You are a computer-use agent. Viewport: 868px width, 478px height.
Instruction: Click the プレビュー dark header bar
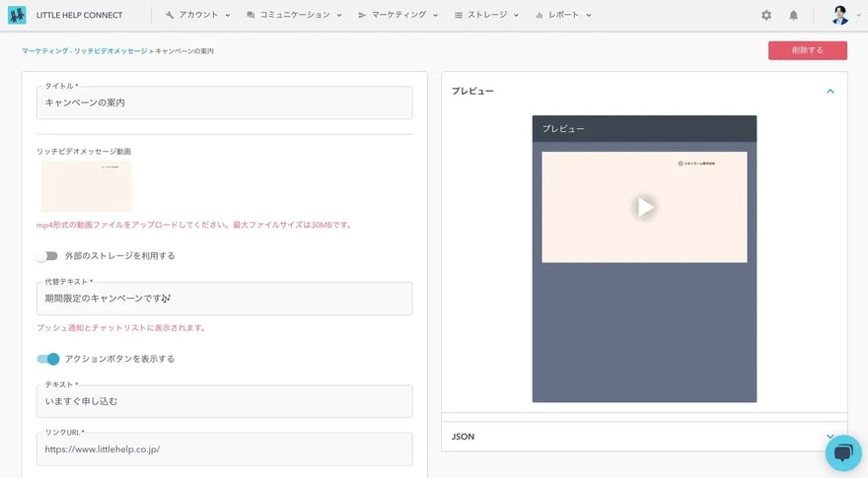point(644,128)
